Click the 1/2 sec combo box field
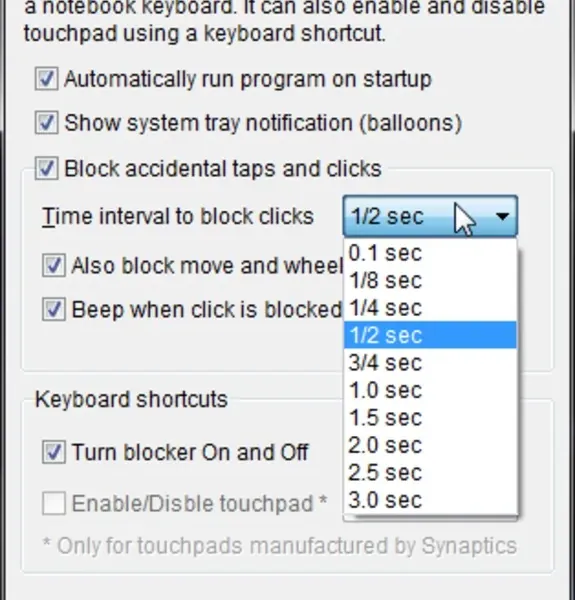575x600 pixels. [x=430, y=217]
